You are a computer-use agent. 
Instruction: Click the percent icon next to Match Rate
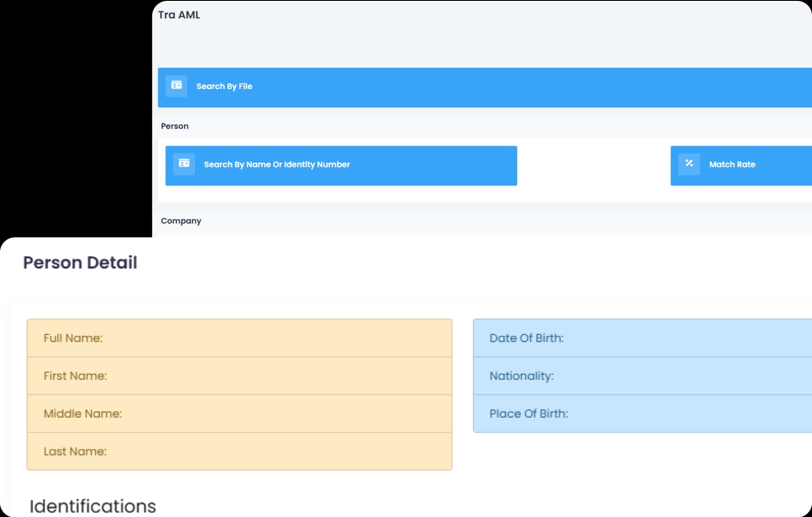[689, 164]
